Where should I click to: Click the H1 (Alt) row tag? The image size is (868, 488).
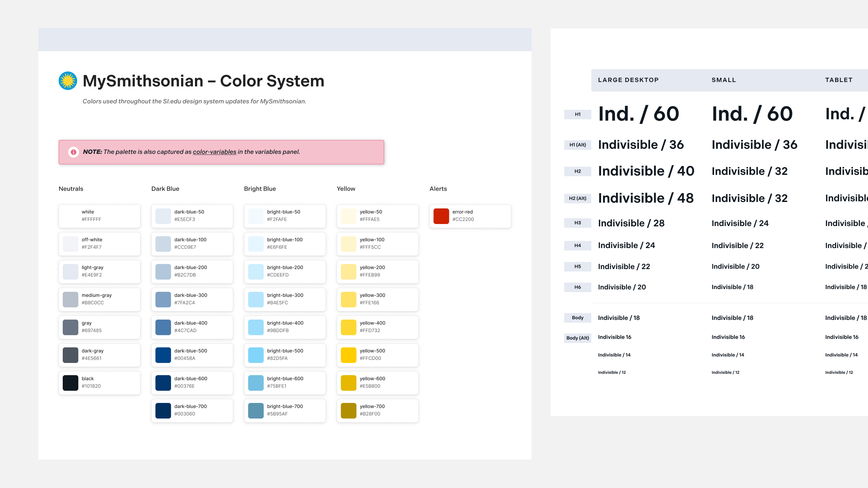pyautogui.click(x=577, y=145)
